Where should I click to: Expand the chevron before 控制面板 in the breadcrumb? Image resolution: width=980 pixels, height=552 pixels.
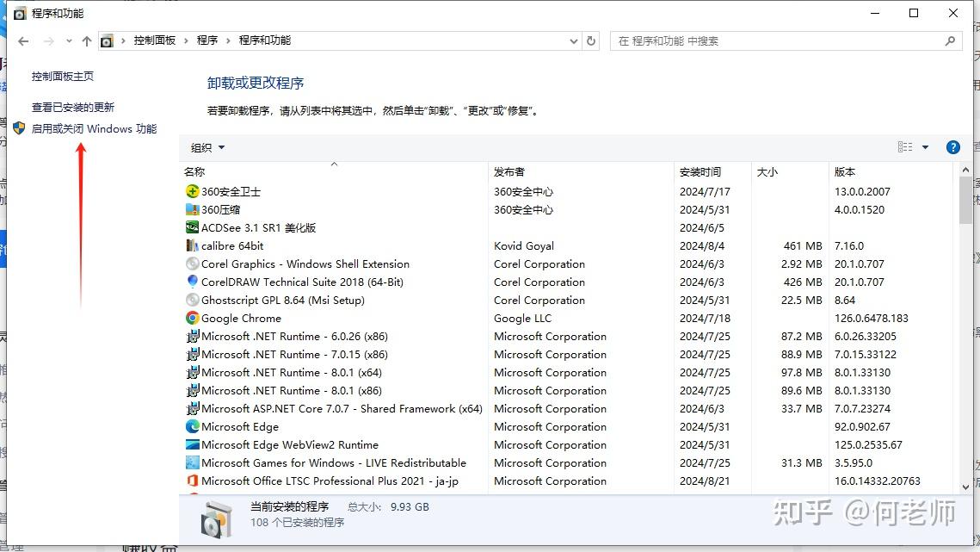pos(123,40)
